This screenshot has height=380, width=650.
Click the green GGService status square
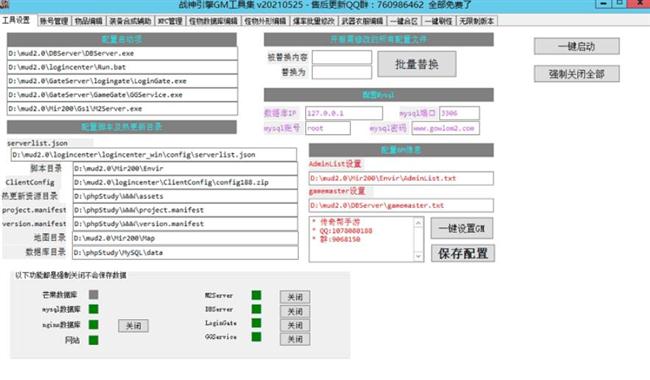tap(256, 337)
